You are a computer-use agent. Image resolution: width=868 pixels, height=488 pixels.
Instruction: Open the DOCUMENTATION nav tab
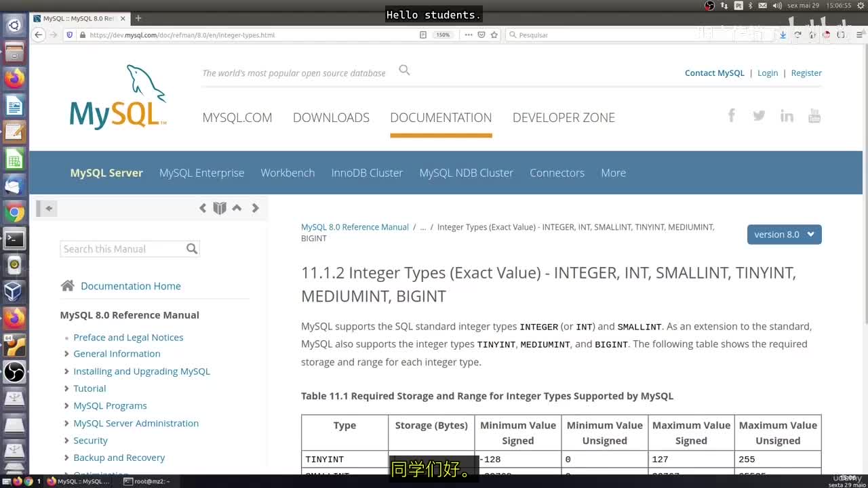pos(441,117)
